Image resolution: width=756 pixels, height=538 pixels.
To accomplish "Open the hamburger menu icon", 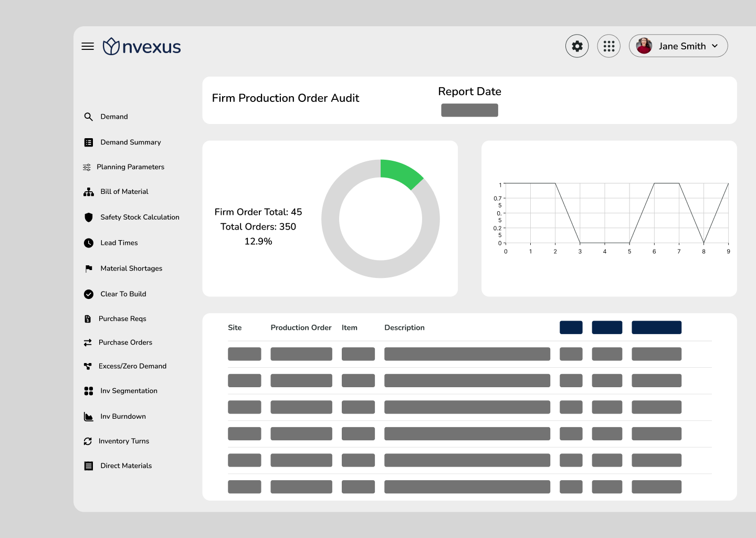I will coord(88,46).
